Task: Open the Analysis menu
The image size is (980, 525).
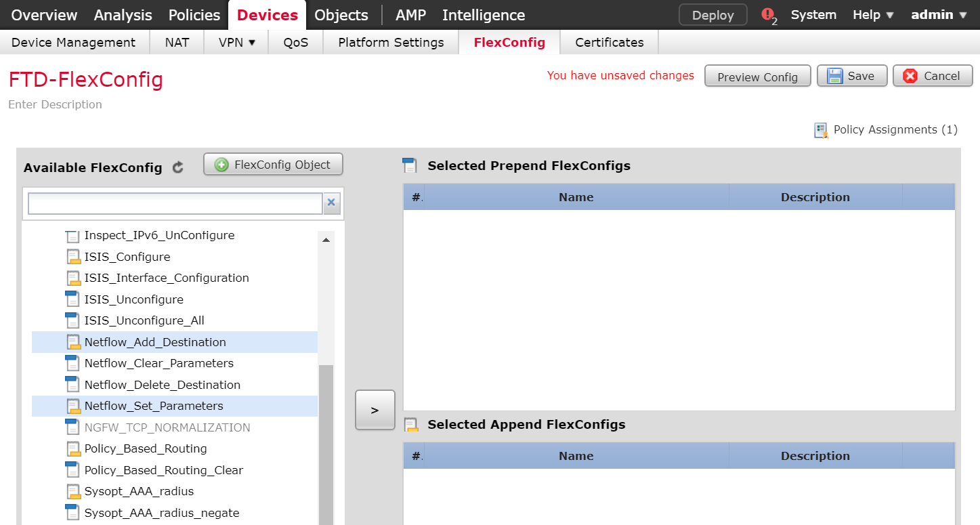Action: point(123,15)
